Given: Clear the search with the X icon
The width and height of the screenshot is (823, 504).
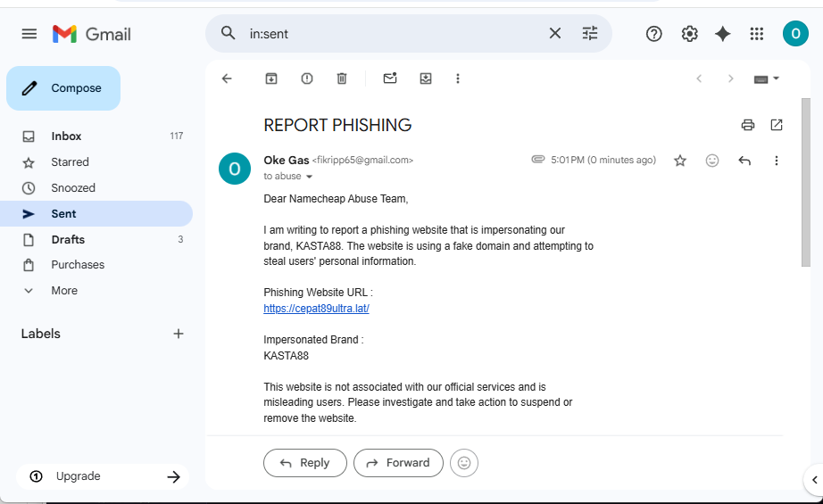Looking at the screenshot, I should click(x=555, y=34).
